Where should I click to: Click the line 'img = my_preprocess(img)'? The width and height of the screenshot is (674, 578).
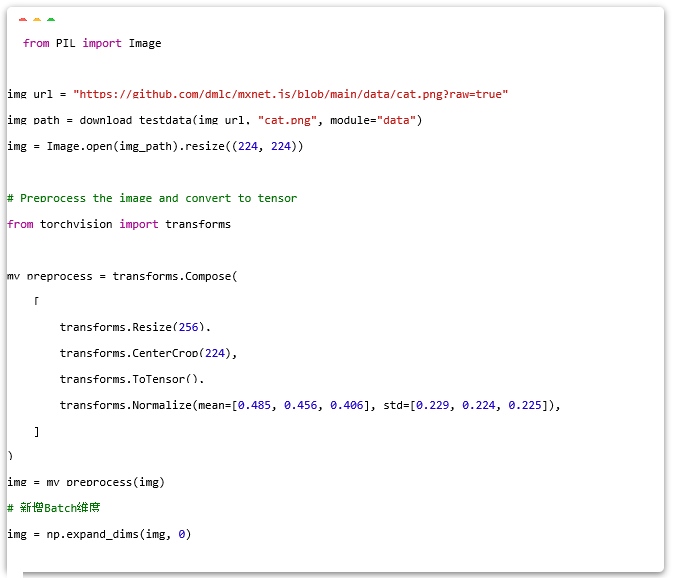tap(86, 483)
